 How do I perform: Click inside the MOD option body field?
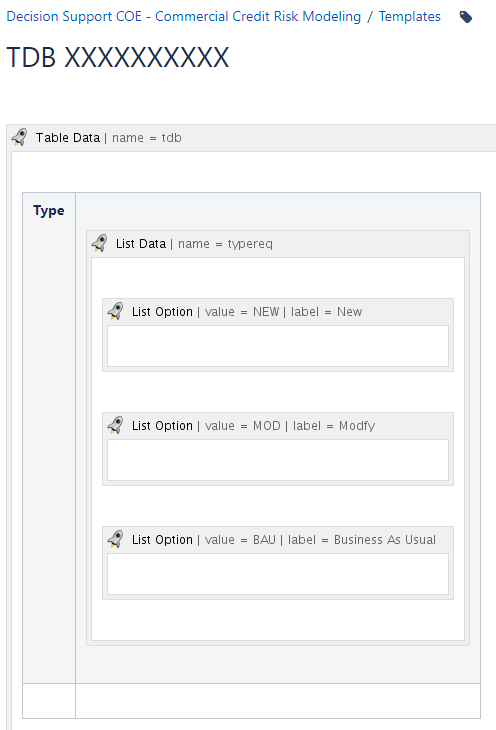coord(278,460)
